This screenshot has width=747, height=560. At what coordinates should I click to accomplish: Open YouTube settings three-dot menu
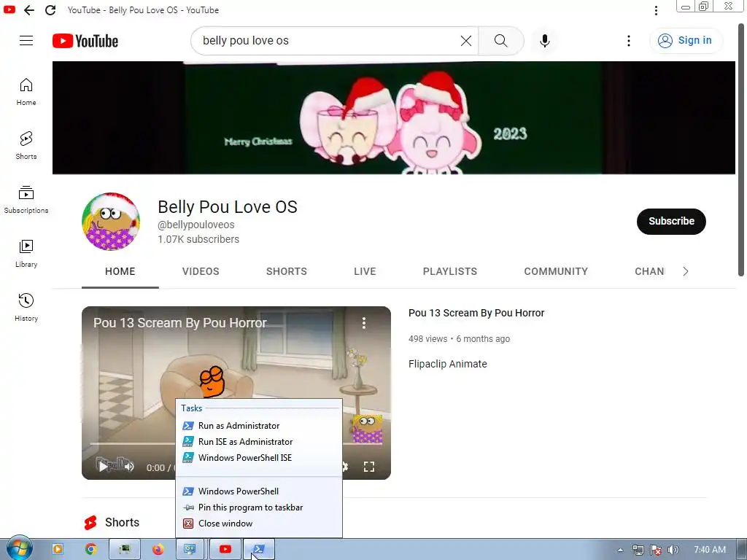click(629, 41)
